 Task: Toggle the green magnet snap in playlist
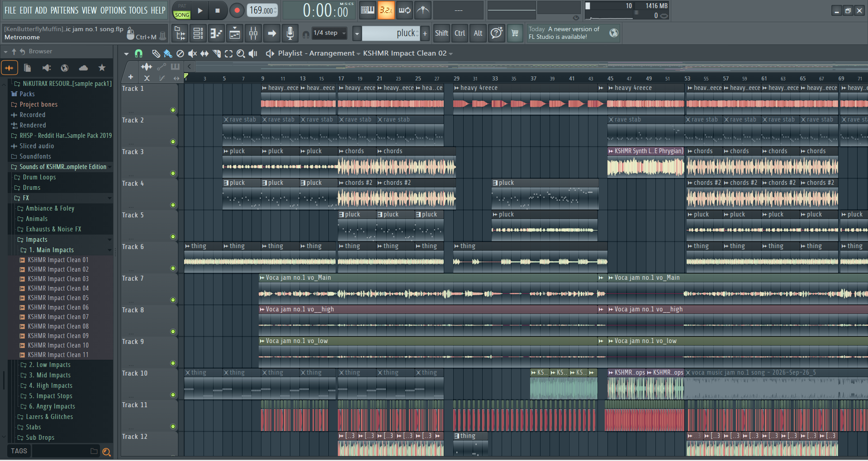(139, 54)
